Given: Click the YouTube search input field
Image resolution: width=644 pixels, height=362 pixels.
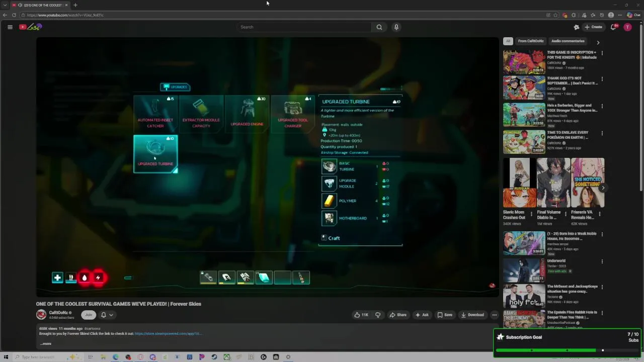Looking at the screenshot, I should click(304, 27).
